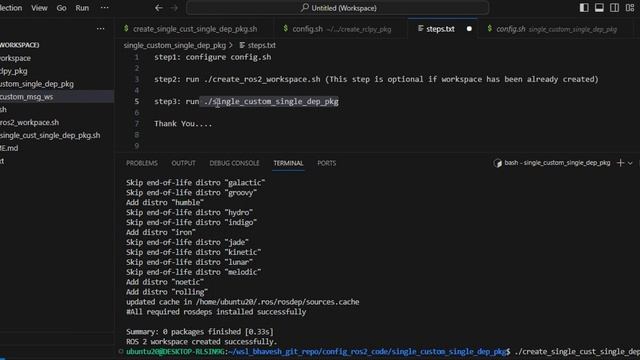The height and width of the screenshot is (360, 640).
Task: Go forward with the right arrow
Action: (174, 8)
